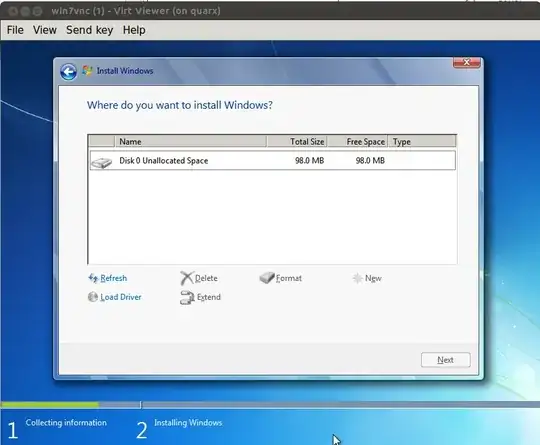The height and width of the screenshot is (445, 540).
Task: Click the Format drive icon
Action: click(267, 278)
